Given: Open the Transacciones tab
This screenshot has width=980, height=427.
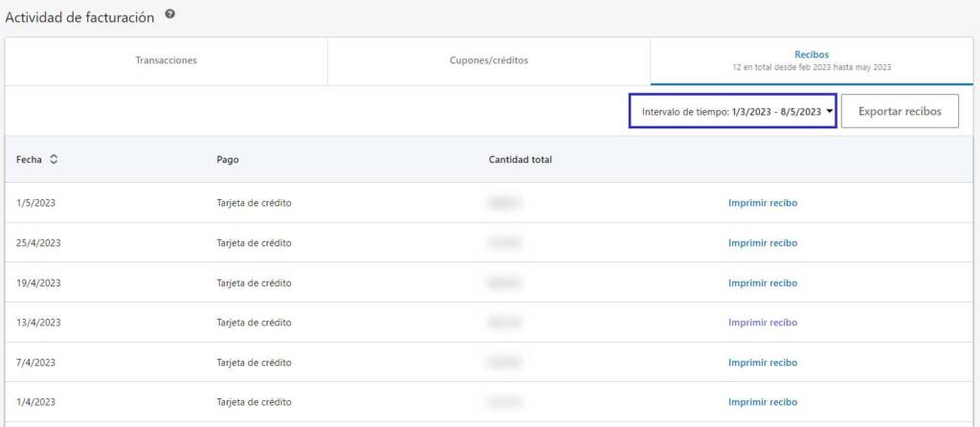Looking at the screenshot, I should (166, 60).
